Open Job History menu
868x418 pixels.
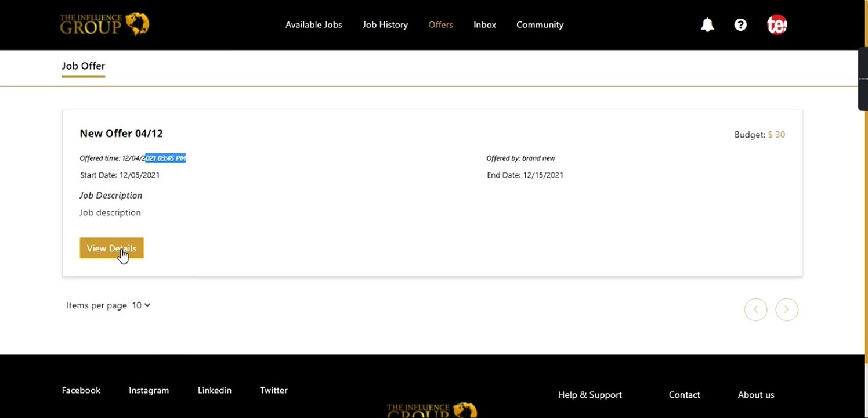[385, 25]
